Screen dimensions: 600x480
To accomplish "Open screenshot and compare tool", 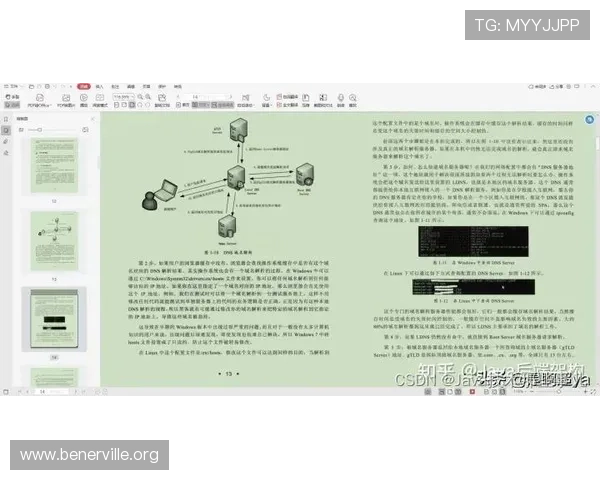I will pyautogui.click(x=323, y=100).
